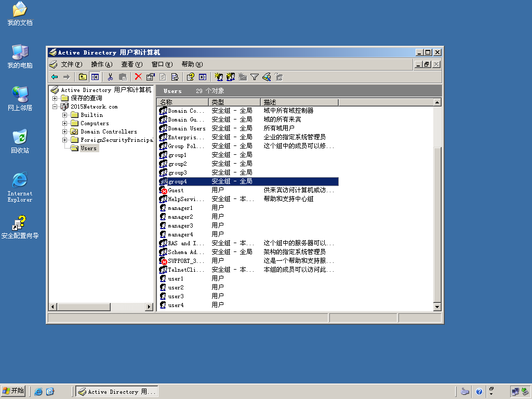
Task: Click the Export List toolbar icon
Action: pyautogui.click(x=175, y=77)
